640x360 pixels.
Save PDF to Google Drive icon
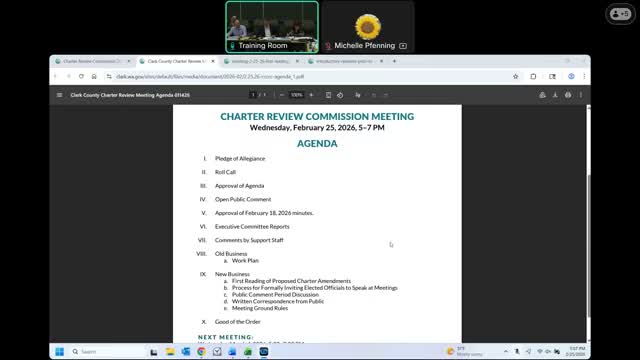click(x=542, y=95)
